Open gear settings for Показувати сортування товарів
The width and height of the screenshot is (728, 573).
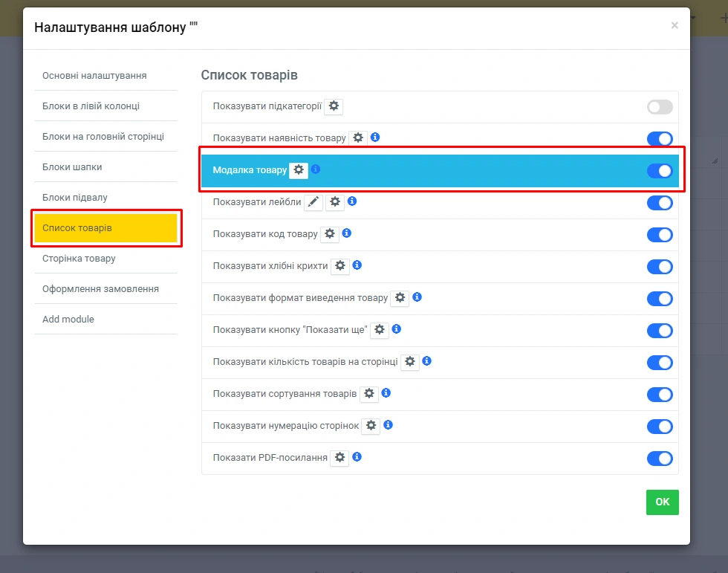point(369,394)
